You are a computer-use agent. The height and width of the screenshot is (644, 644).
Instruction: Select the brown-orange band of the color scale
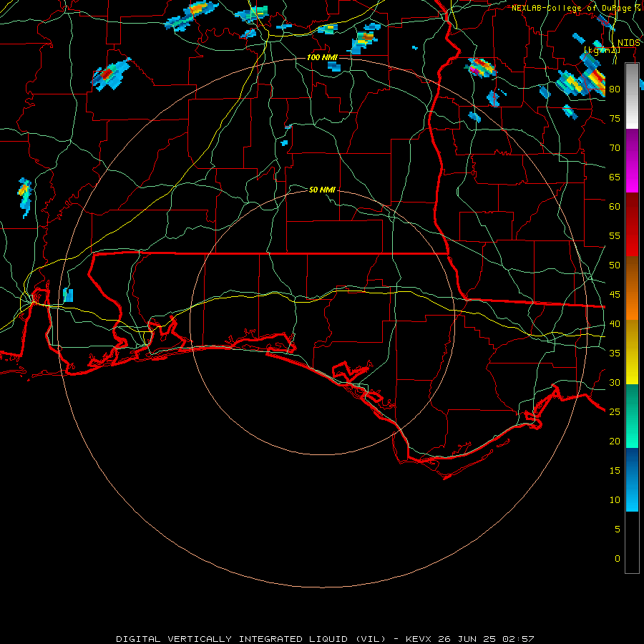(632, 288)
